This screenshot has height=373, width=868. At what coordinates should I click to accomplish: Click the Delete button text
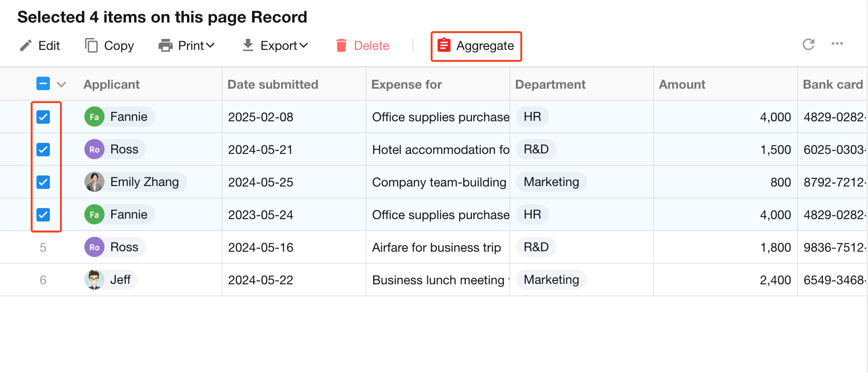pos(372,46)
